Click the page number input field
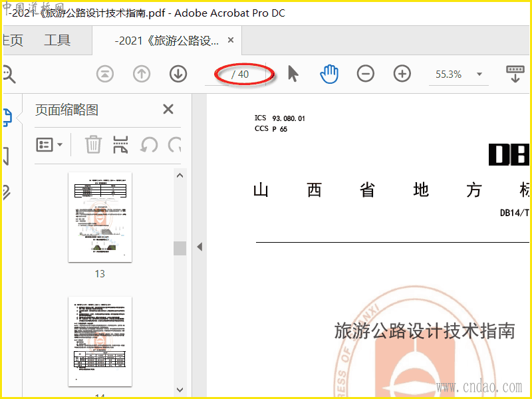532x399 pixels. tap(217, 74)
